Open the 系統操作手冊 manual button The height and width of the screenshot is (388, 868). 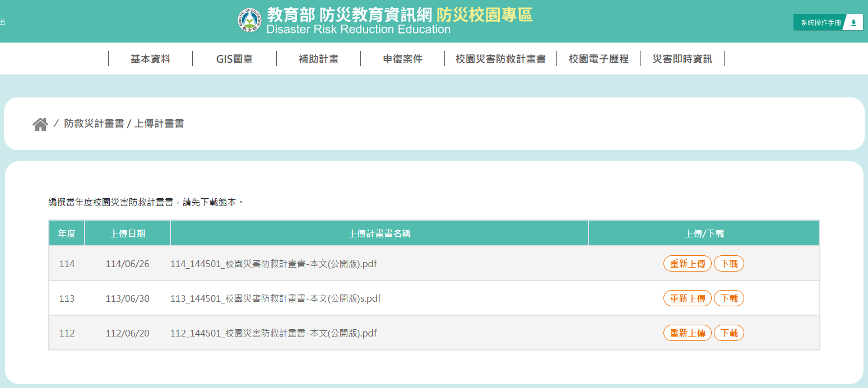820,23
